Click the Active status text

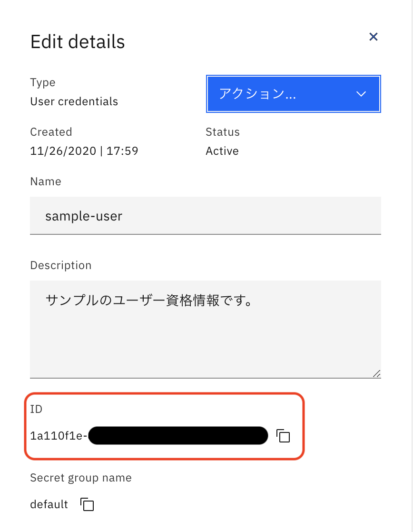click(222, 151)
